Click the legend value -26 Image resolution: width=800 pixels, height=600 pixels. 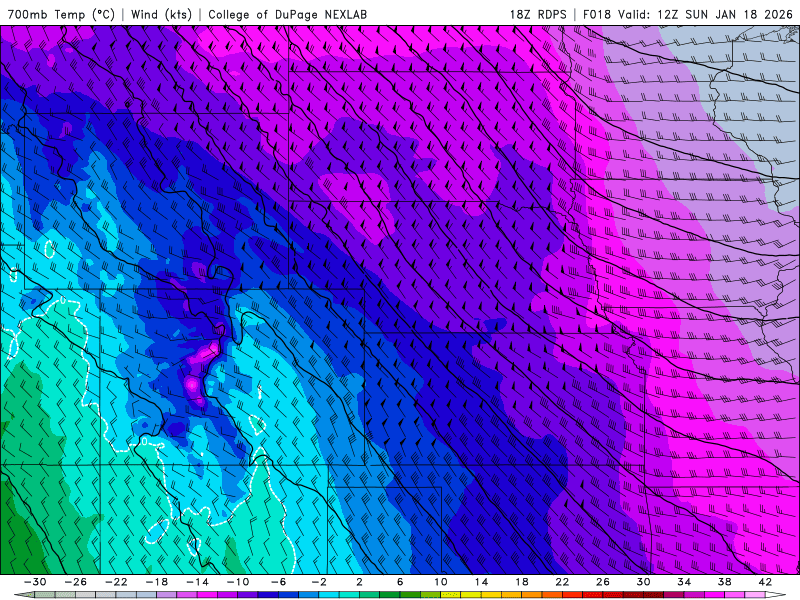pyautogui.click(x=76, y=582)
